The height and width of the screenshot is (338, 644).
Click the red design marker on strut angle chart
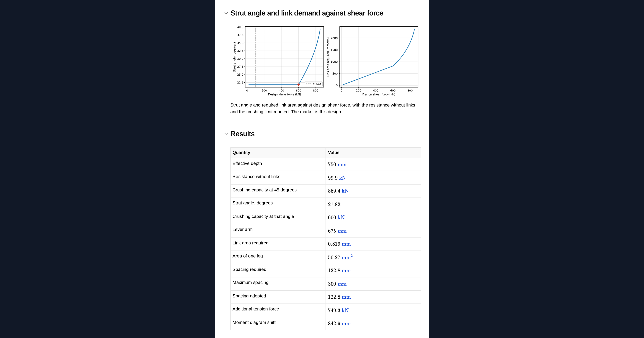pos(298,84)
